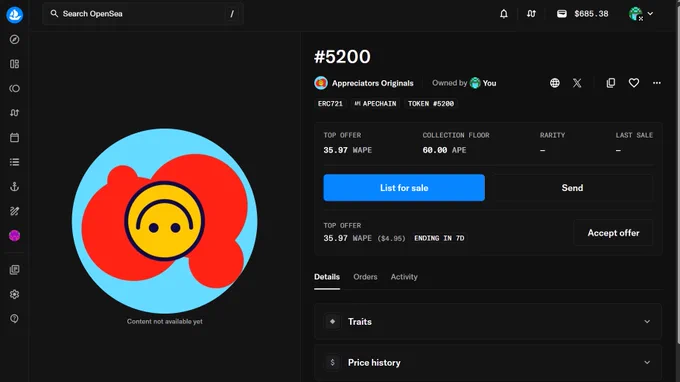Open the collections grid icon in sidebar

coord(14,64)
